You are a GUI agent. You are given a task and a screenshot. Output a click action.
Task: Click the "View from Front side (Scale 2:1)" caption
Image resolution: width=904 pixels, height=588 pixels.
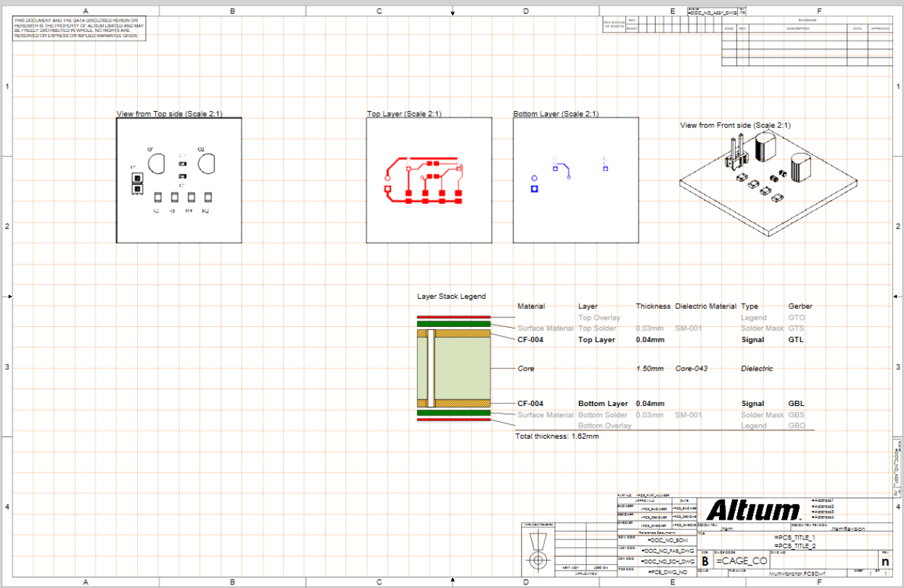tap(735, 125)
